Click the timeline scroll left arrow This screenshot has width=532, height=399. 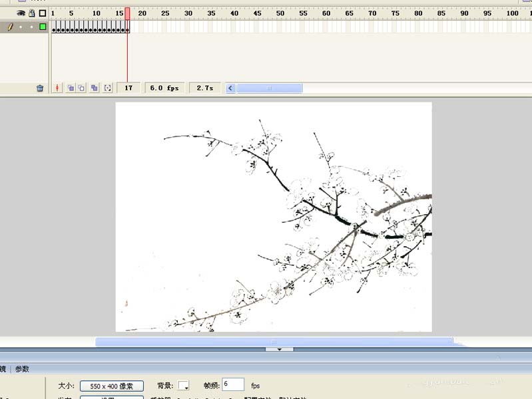(230, 88)
